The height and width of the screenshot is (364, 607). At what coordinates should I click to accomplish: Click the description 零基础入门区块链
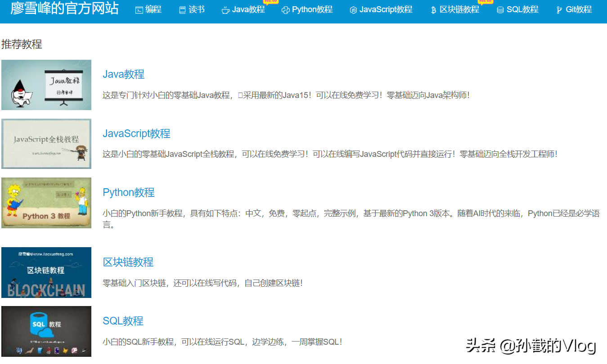[x=202, y=283]
